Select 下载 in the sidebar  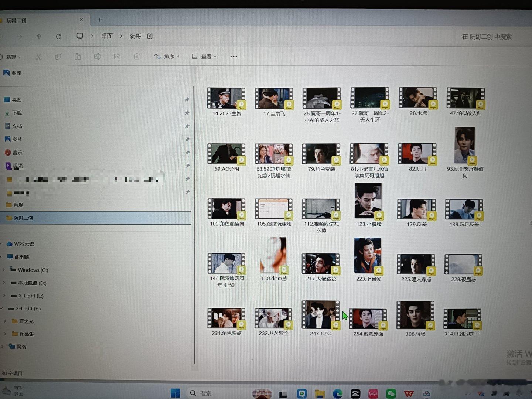14,113
